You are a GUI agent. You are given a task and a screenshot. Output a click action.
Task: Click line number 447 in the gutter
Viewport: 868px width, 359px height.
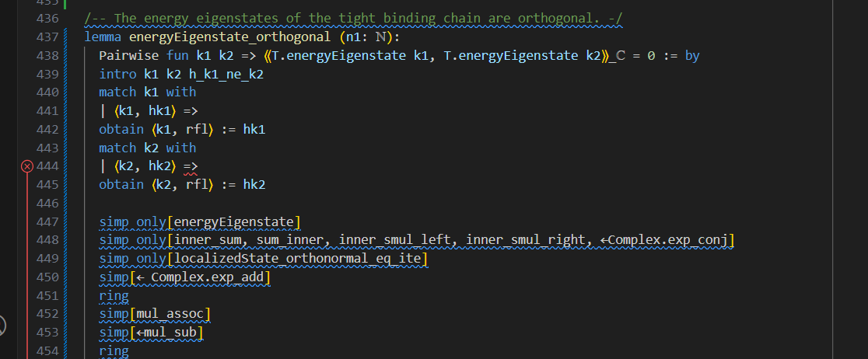pyautogui.click(x=48, y=222)
